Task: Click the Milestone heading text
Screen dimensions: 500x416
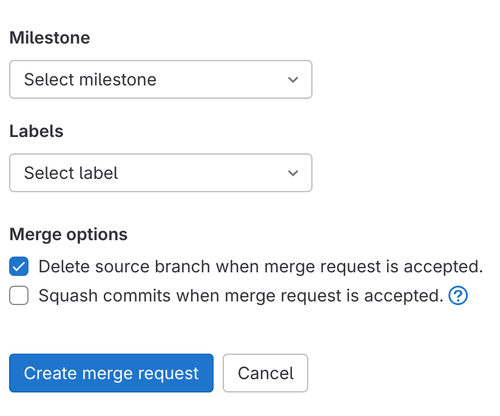Action: point(50,38)
